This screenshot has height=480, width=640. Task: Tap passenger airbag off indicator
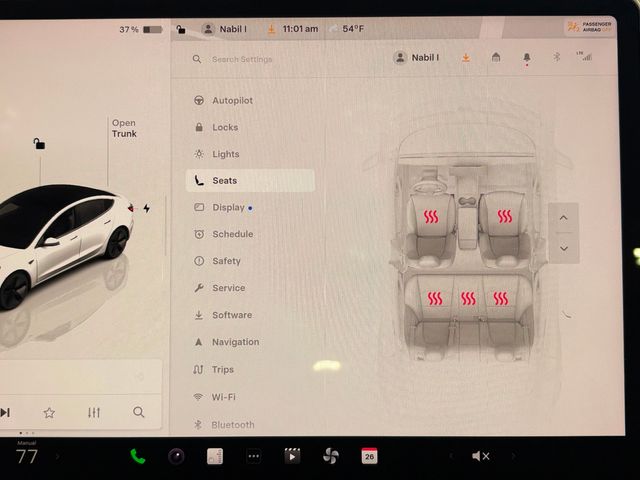click(590, 27)
